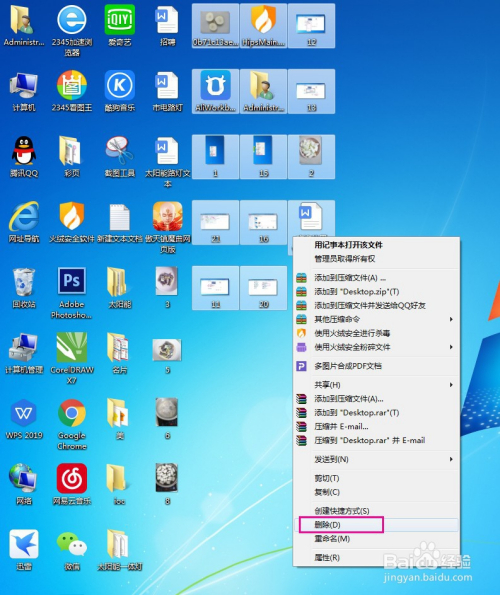
Task: Choose 添加到压缩文件并发送给QQ好友
Action: (x=376, y=305)
